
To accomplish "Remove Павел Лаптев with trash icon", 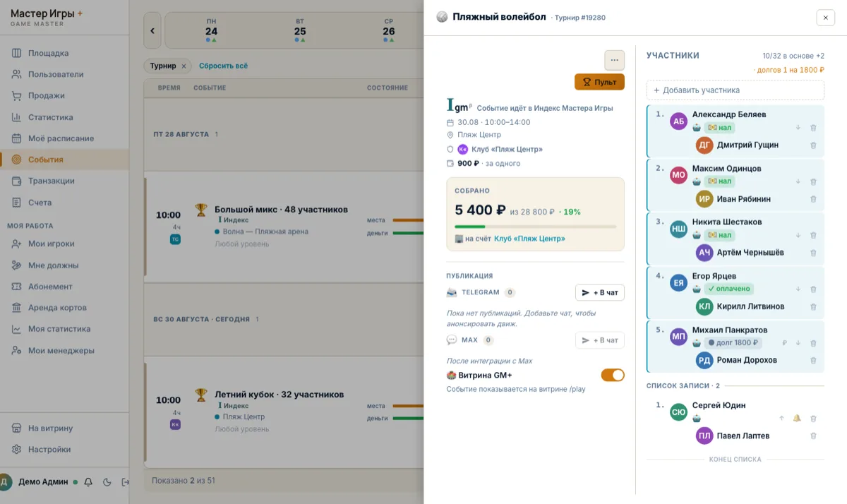I will 813,436.
